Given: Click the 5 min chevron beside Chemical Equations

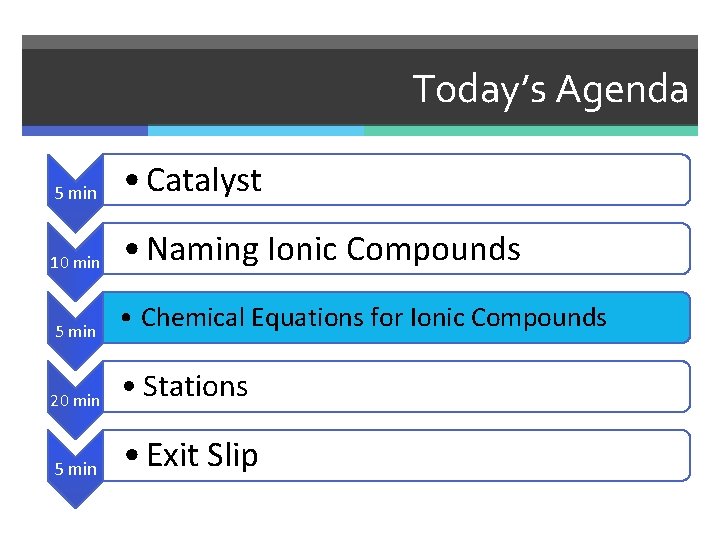Looking at the screenshot, I should (x=75, y=331).
